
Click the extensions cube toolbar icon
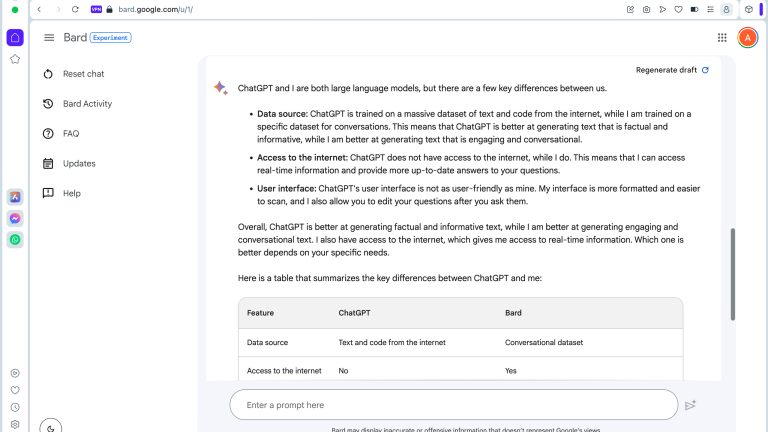coord(748,9)
